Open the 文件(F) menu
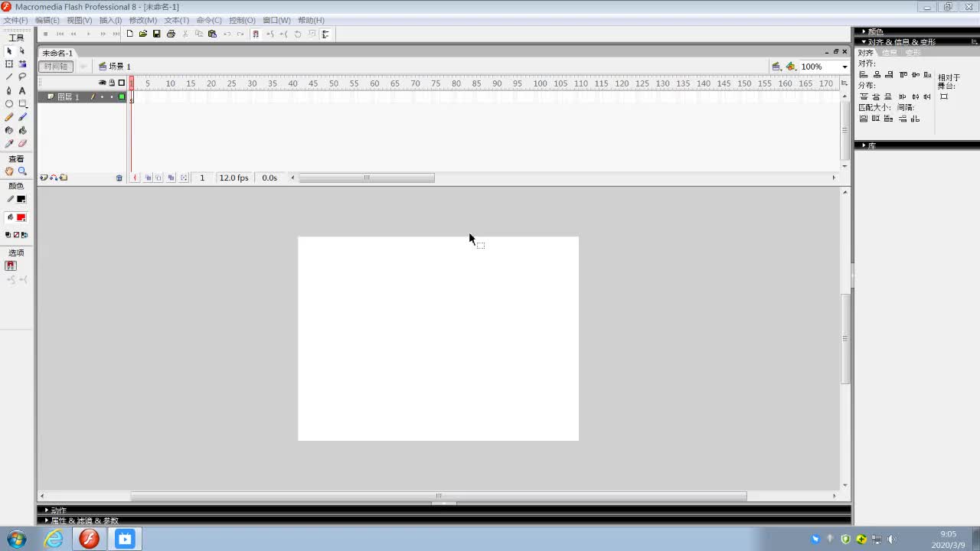This screenshot has height=551, width=980. coord(15,20)
